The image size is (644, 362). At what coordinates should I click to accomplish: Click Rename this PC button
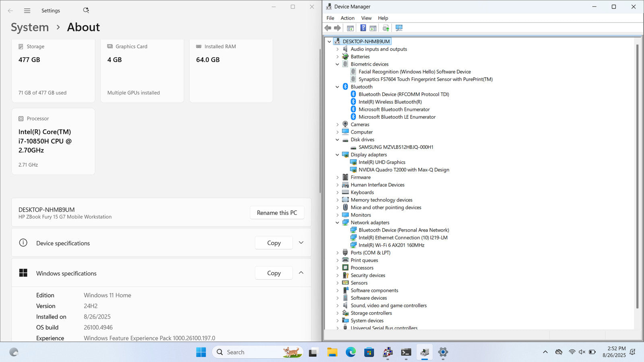click(277, 213)
